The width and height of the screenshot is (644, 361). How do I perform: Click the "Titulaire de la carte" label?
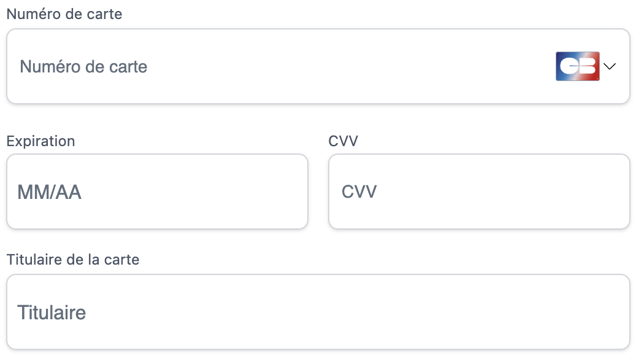[x=73, y=260]
